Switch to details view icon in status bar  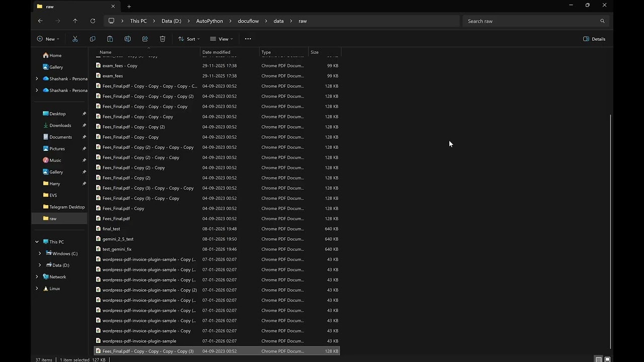(599, 359)
